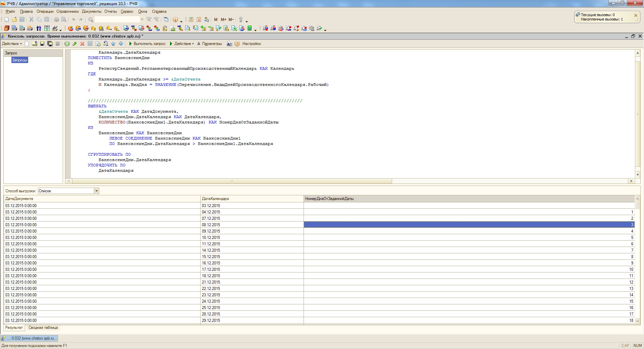The height and width of the screenshot is (349, 644).
Task: Click the magnifier Search icon
Action: point(91,19)
